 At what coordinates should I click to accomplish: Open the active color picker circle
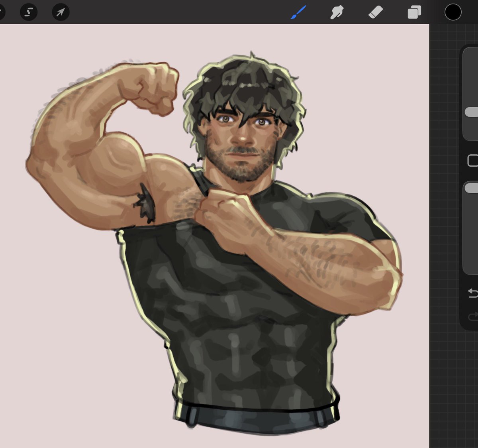click(x=453, y=12)
